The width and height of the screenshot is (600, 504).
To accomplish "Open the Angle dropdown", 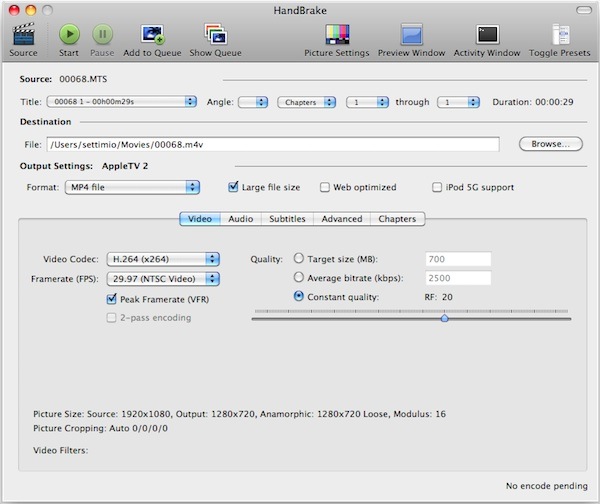I will tap(253, 102).
